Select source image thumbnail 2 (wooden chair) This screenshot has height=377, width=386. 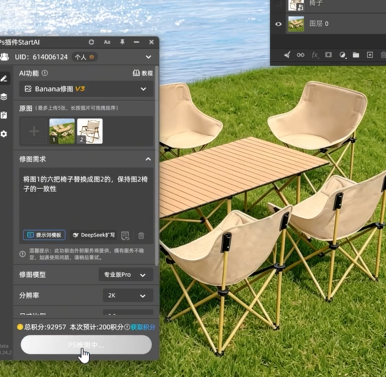coord(90,131)
